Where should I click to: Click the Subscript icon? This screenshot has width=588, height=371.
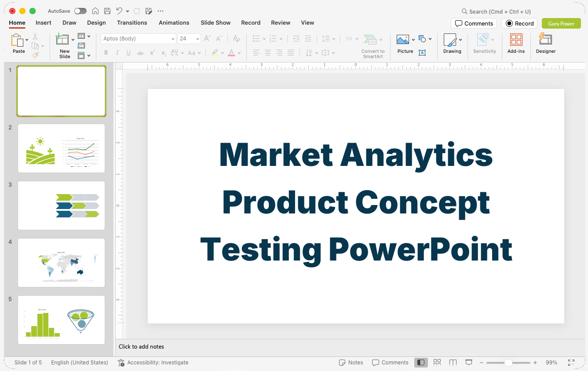164,53
